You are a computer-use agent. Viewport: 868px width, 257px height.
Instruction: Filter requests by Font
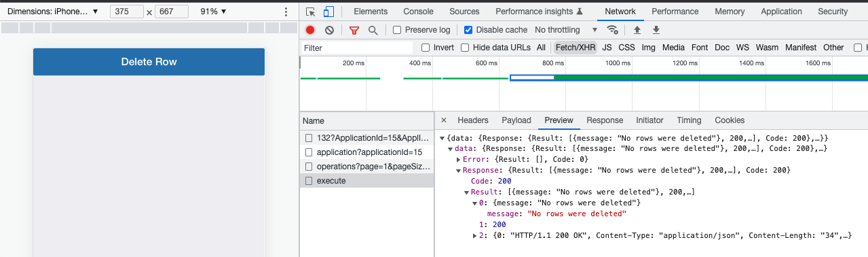tap(700, 48)
